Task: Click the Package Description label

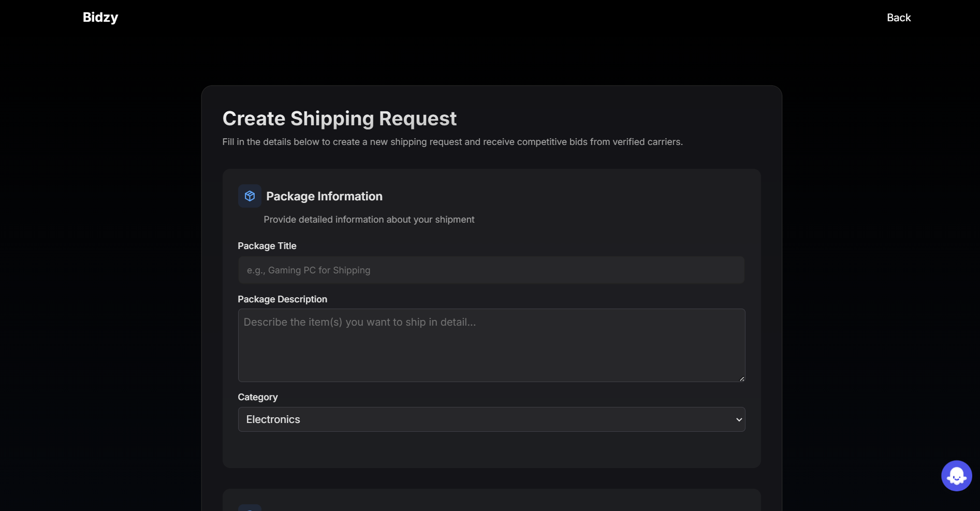Action: (x=282, y=299)
